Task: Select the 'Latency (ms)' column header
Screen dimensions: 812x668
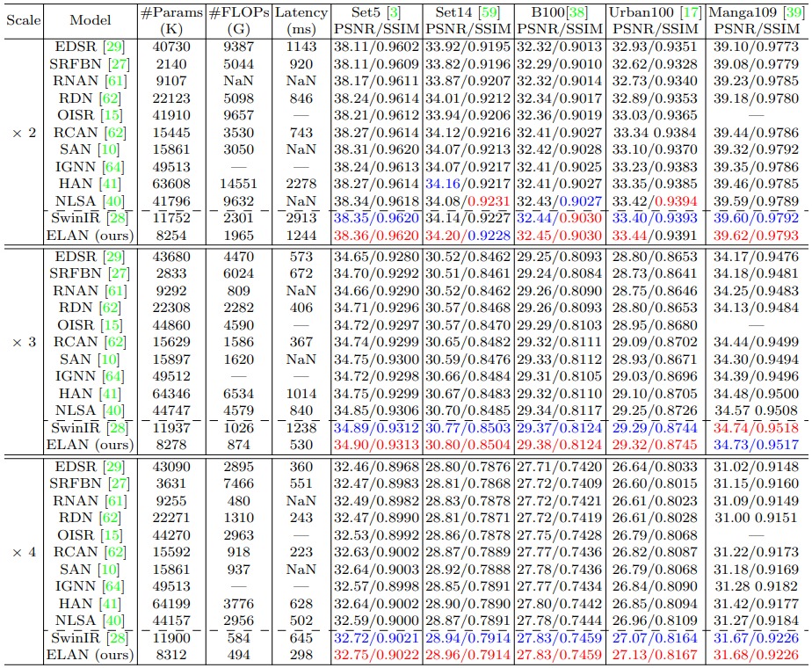Action: click(x=301, y=20)
